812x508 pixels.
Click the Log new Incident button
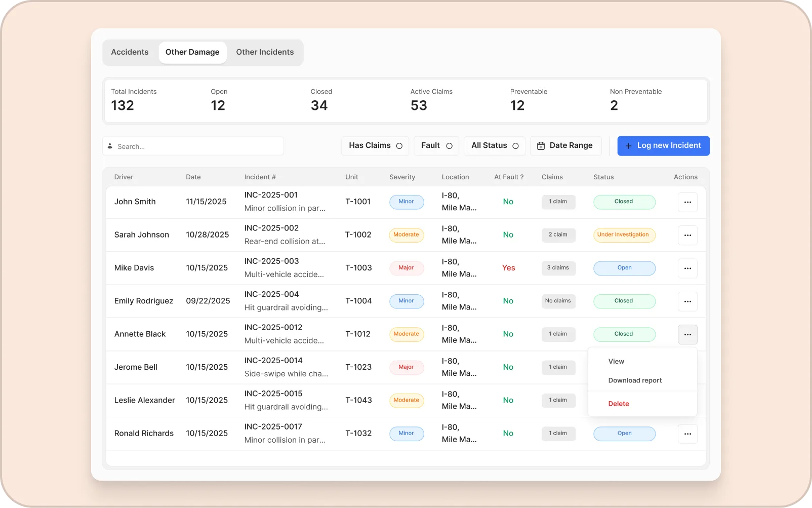[663, 146]
